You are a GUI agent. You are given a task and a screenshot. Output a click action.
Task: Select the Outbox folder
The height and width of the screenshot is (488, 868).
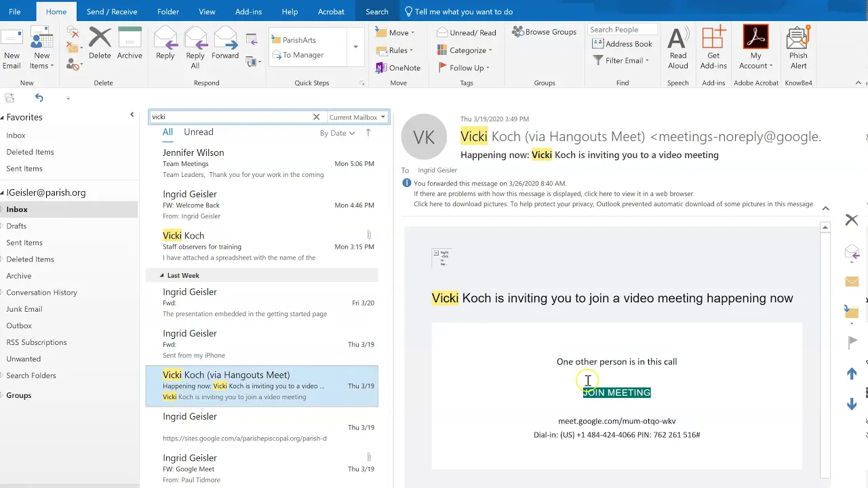coord(19,325)
